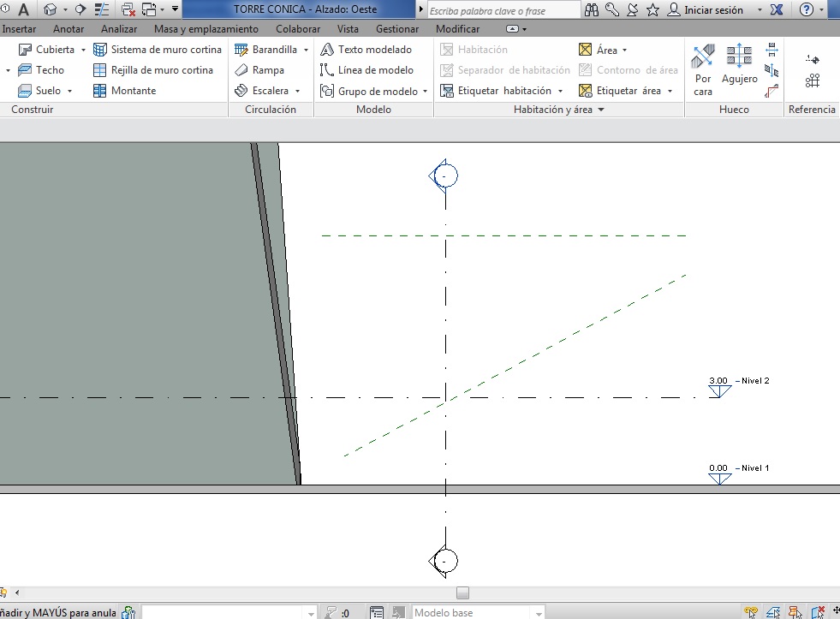
Task: Expand the Escalera dropdown arrow
Action: click(298, 92)
